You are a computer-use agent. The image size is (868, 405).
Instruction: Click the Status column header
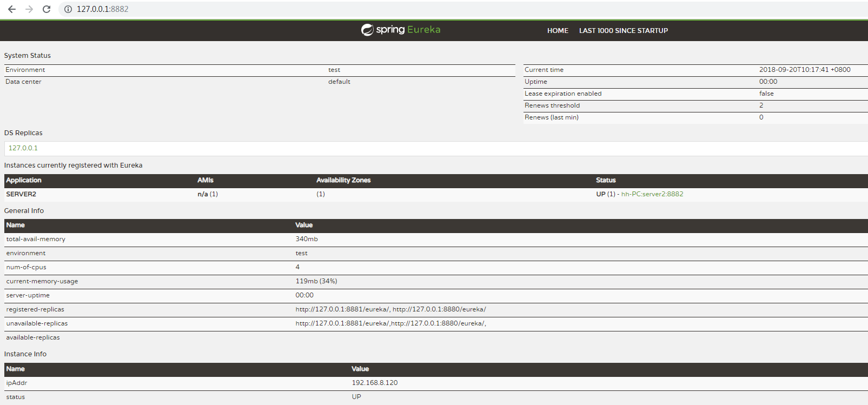606,180
